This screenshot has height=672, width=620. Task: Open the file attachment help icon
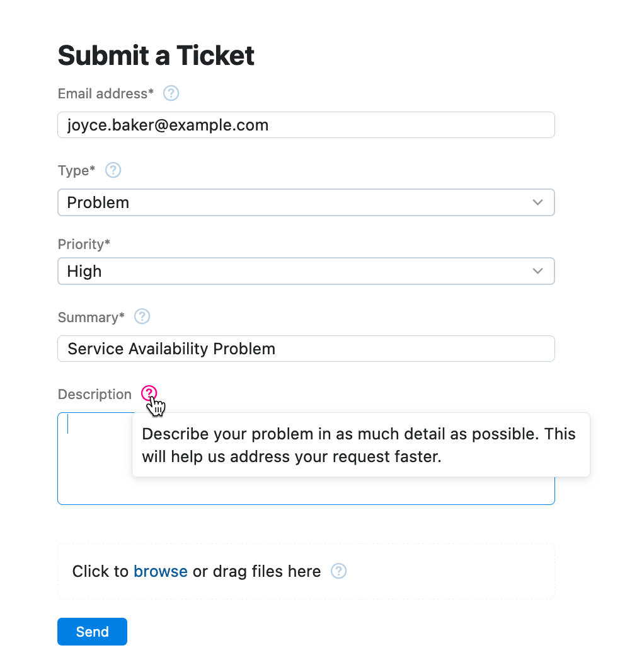pyautogui.click(x=338, y=571)
